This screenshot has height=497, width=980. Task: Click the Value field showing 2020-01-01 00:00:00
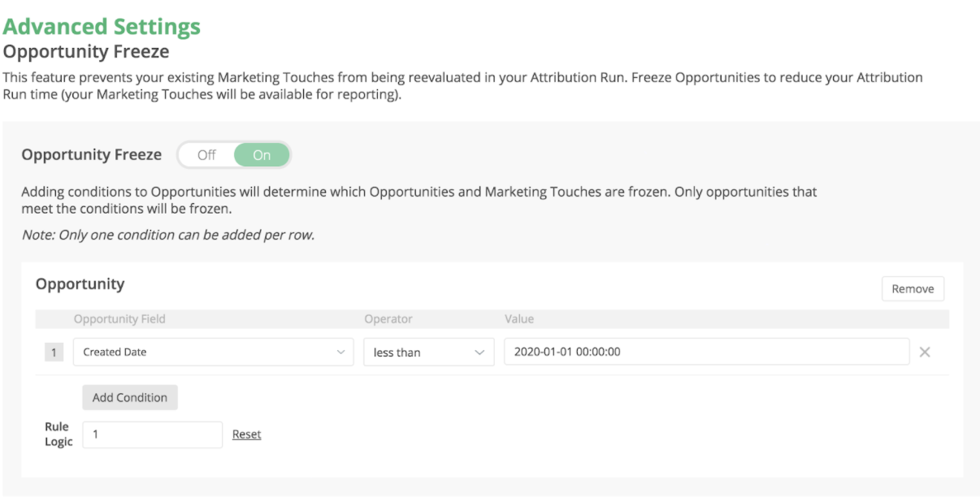(705, 352)
